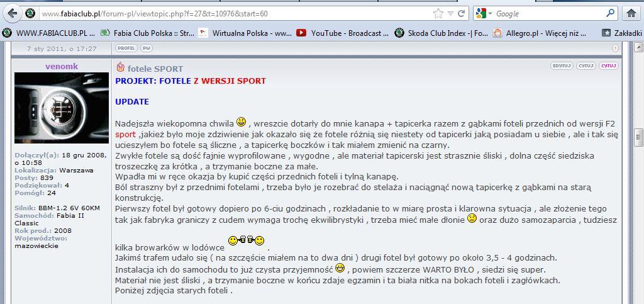Click the report post warning icon
This screenshot has height=304, width=644.
click(615, 48)
